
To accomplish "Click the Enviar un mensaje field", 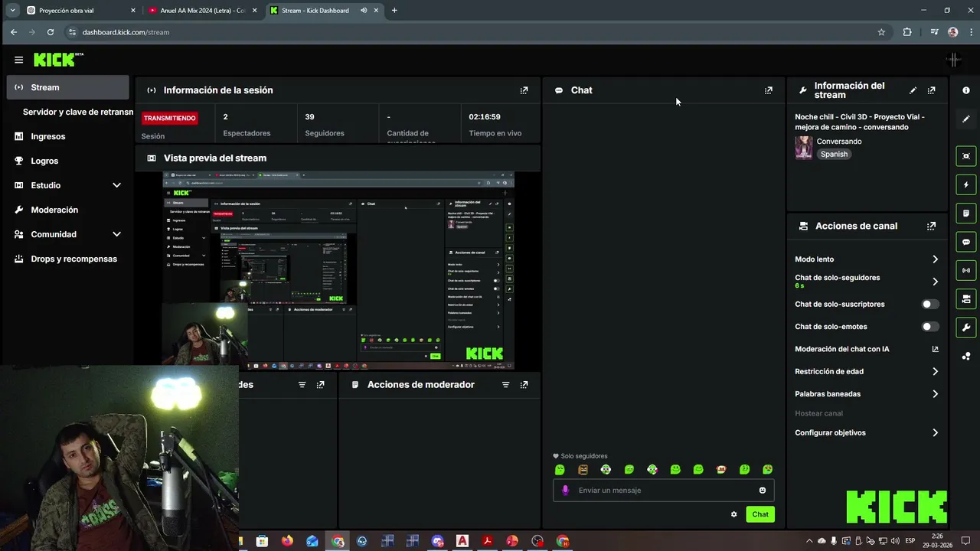I will tap(664, 491).
